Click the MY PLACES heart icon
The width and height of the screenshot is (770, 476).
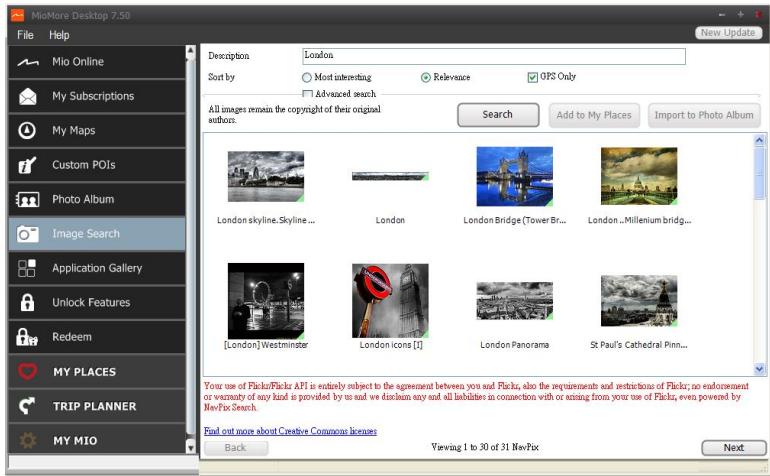pos(28,371)
